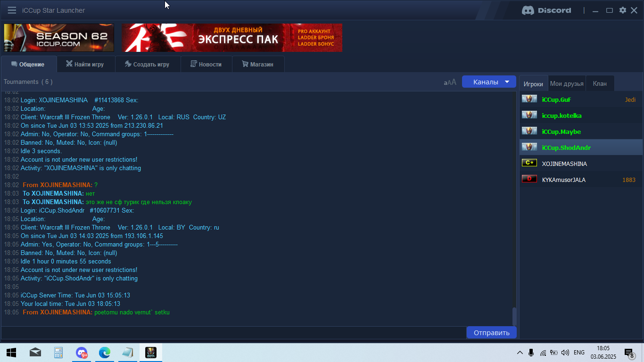Click 'Idle 1 hour 0 minutes 55 seconds' line
This screenshot has width=644, height=362.
[66, 262]
